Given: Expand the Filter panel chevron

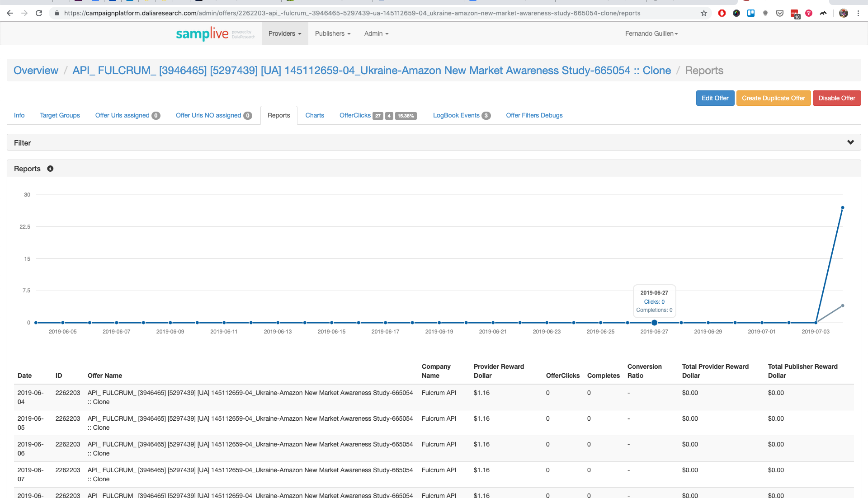Looking at the screenshot, I should (x=850, y=142).
